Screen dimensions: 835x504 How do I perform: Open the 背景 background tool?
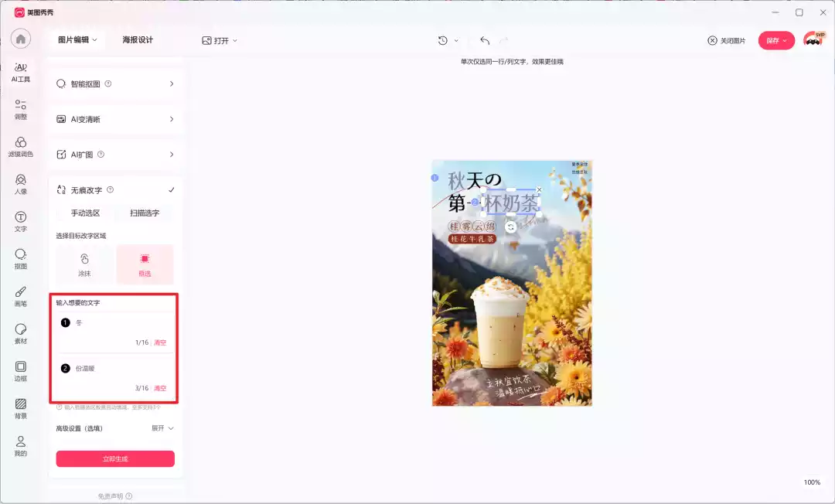click(x=21, y=408)
